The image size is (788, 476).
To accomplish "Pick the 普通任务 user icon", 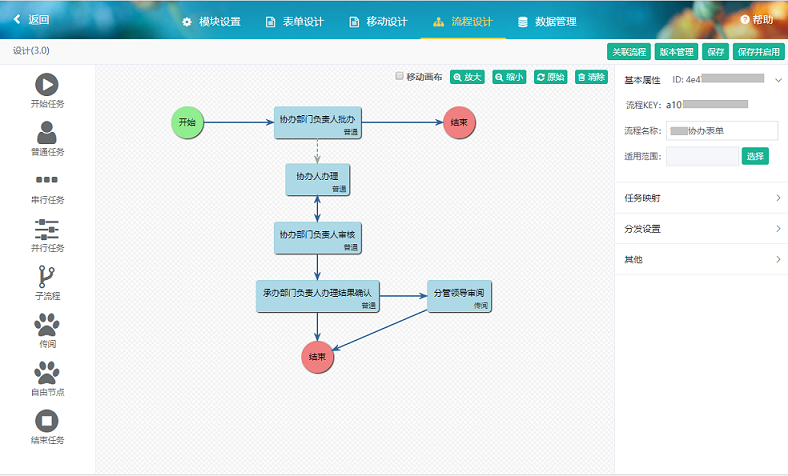I will click(x=47, y=133).
